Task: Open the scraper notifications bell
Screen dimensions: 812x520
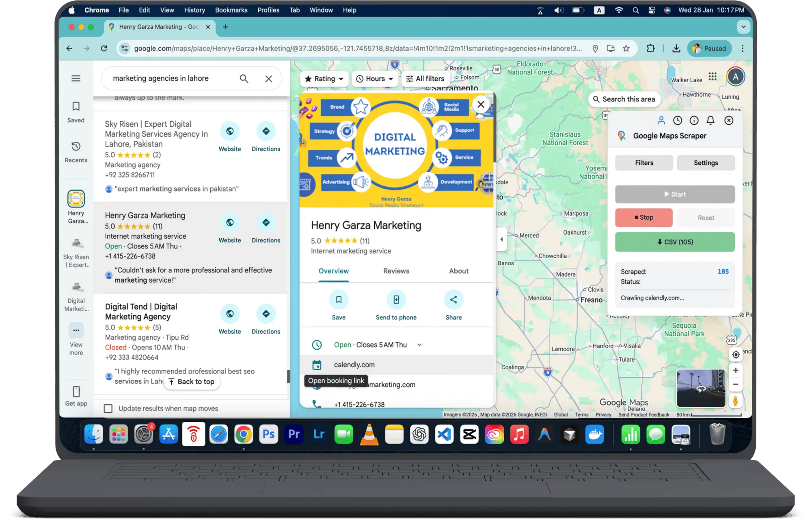Action: point(710,121)
